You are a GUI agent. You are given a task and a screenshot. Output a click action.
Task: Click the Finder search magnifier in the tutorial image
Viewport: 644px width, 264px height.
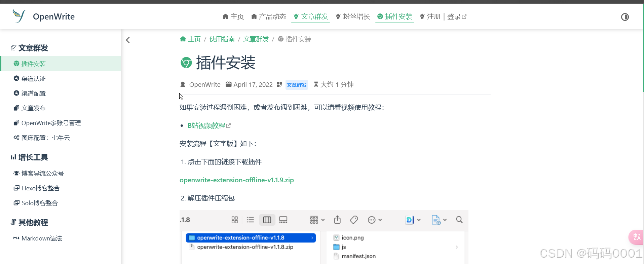[x=459, y=220]
